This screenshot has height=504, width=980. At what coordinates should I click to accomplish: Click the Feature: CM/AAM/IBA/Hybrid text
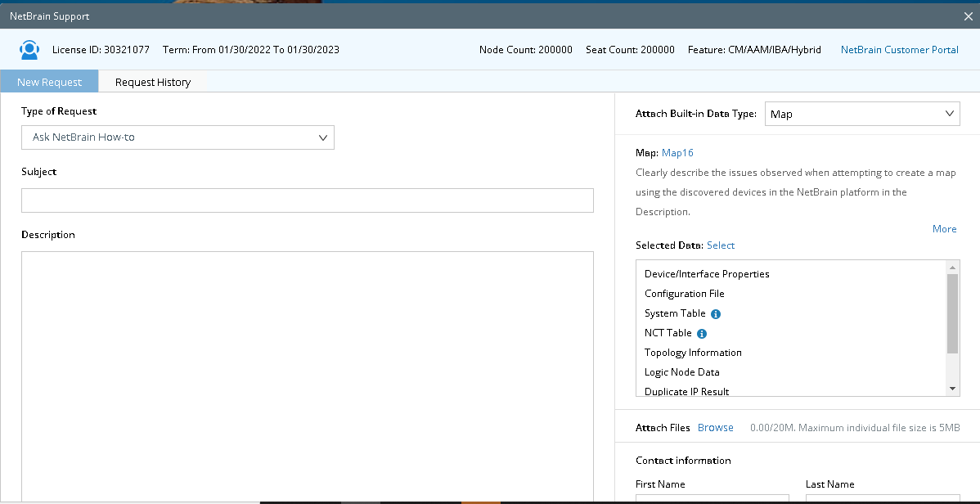754,49
